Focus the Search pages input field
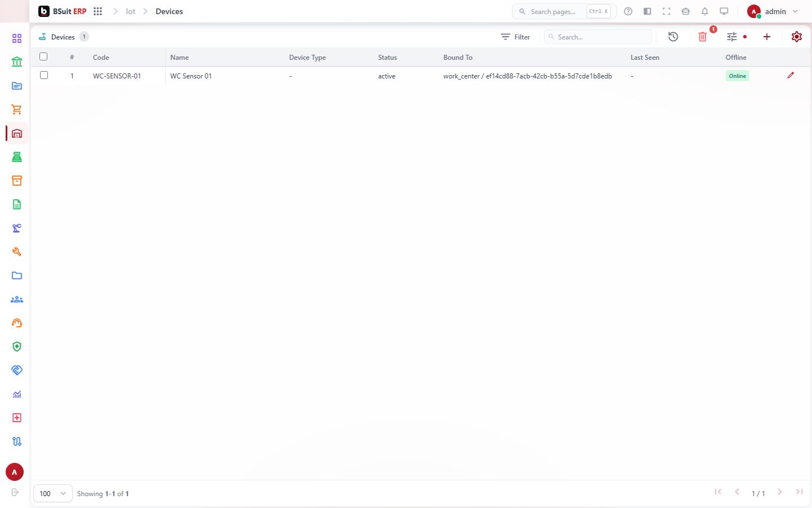The width and height of the screenshot is (812, 508). pyautogui.click(x=564, y=11)
